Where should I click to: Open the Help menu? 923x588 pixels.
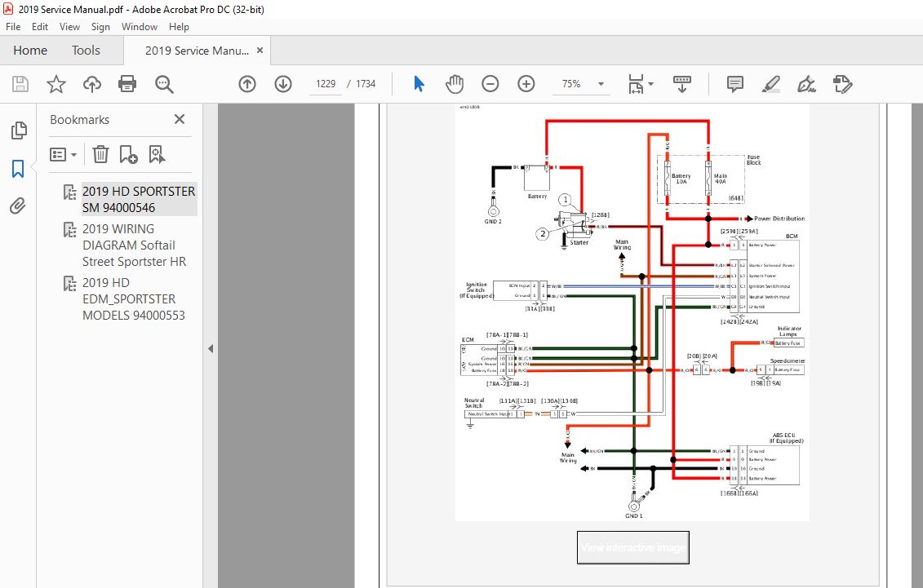pyautogui.click(x=179, y=26)
